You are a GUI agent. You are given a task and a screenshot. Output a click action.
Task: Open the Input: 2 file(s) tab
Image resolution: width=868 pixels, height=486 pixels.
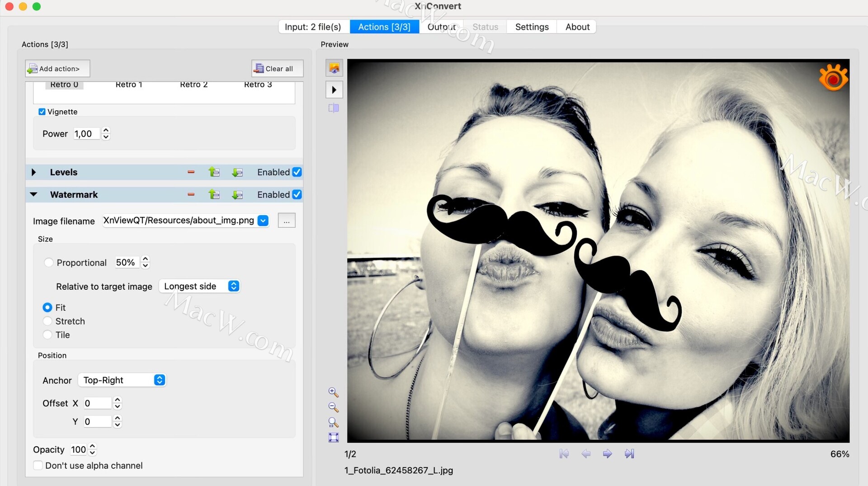(313, 27)
